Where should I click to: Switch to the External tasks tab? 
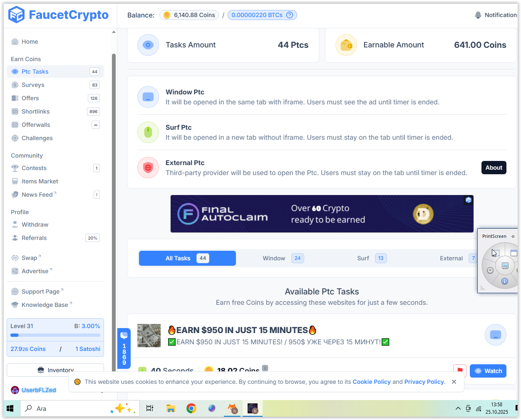[x=458, y=258]
